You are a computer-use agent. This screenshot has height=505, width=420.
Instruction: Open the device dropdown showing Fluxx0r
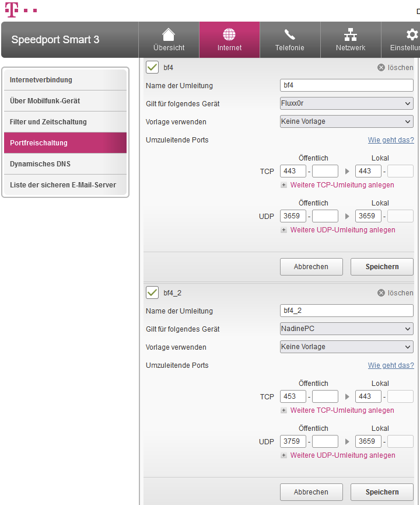[x=346, y=103]
